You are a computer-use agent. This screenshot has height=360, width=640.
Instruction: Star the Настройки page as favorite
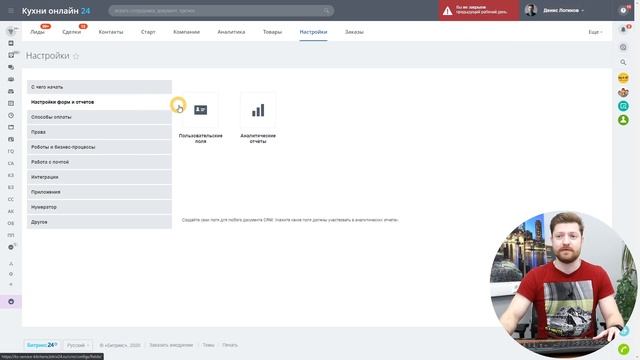click(x=76, y=56)
